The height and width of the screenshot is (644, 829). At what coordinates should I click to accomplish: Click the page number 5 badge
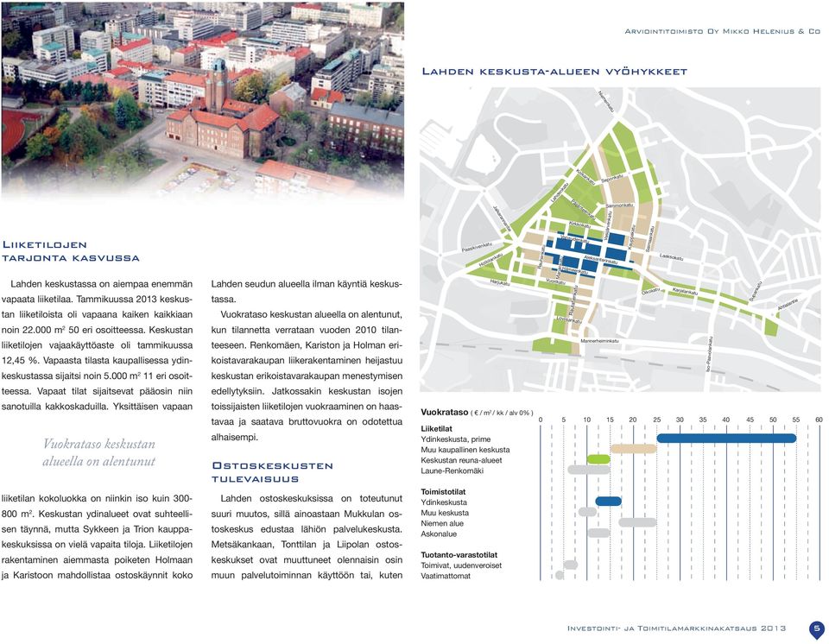(x=817, y=629)
